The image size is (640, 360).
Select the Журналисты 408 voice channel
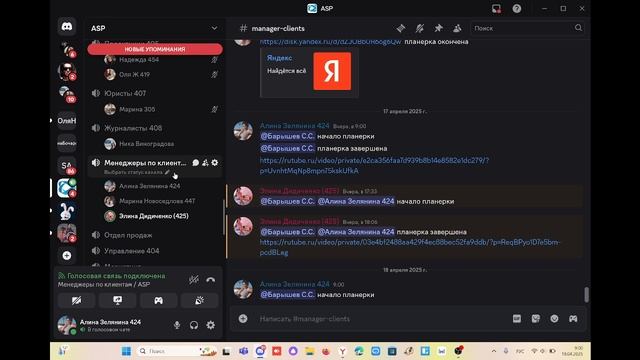(x=133, y=128)
